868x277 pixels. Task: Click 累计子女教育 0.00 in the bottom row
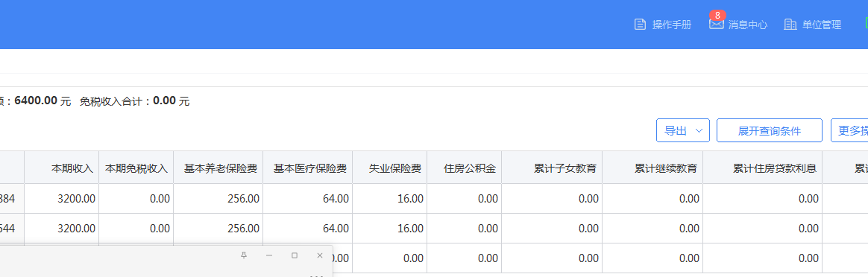pos(588,258)
